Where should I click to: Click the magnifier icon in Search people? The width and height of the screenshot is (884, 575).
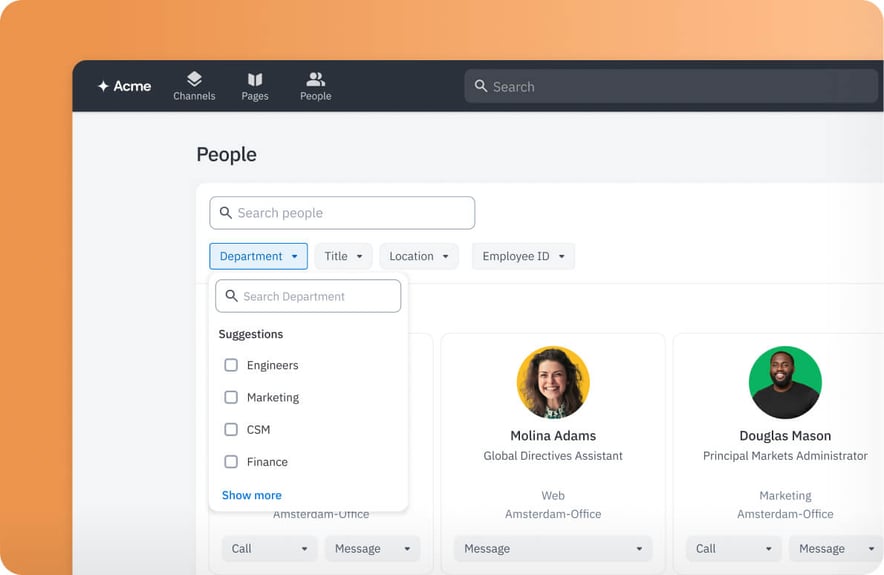pos(226,213)
